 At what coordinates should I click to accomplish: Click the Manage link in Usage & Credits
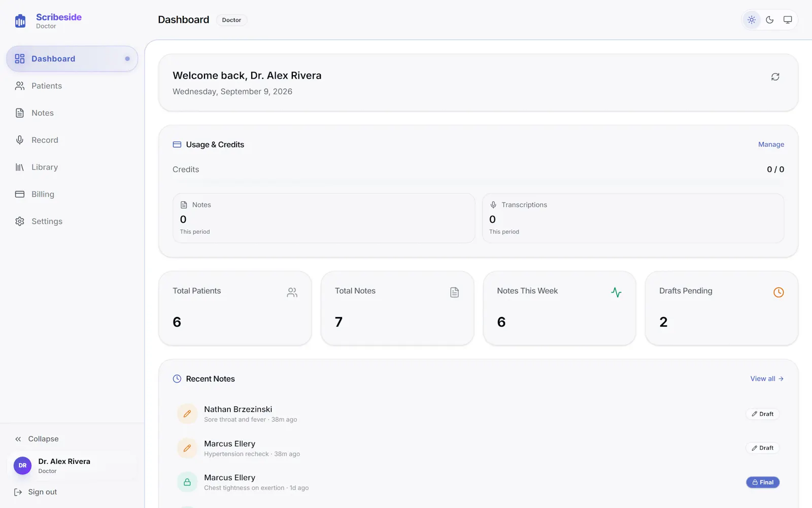pos(771,145)
